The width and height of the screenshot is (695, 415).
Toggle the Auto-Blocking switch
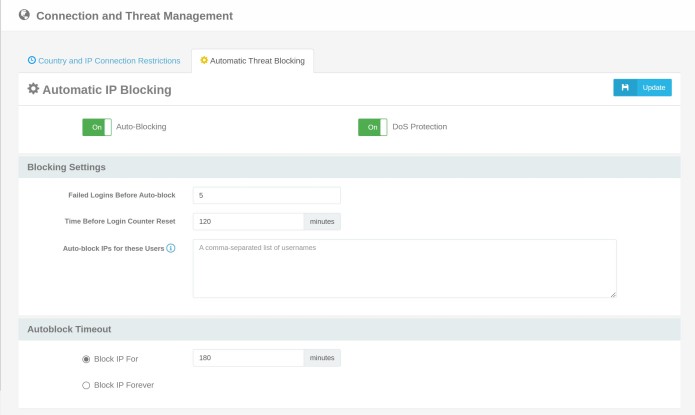97,127
